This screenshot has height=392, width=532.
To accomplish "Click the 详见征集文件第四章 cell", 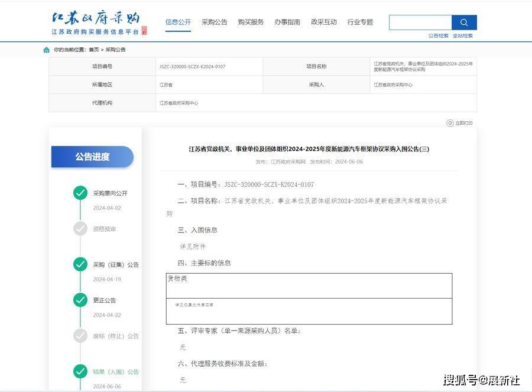I will click(309, 311).
